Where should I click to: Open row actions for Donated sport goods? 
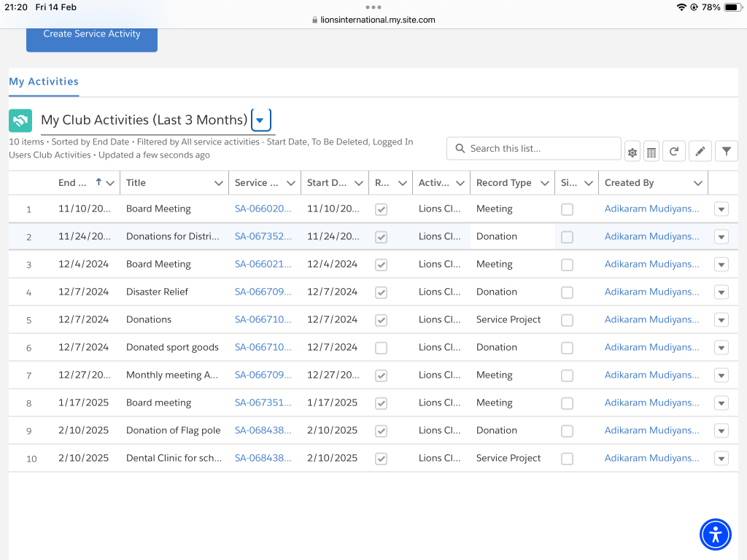click(x=721, y=348)
